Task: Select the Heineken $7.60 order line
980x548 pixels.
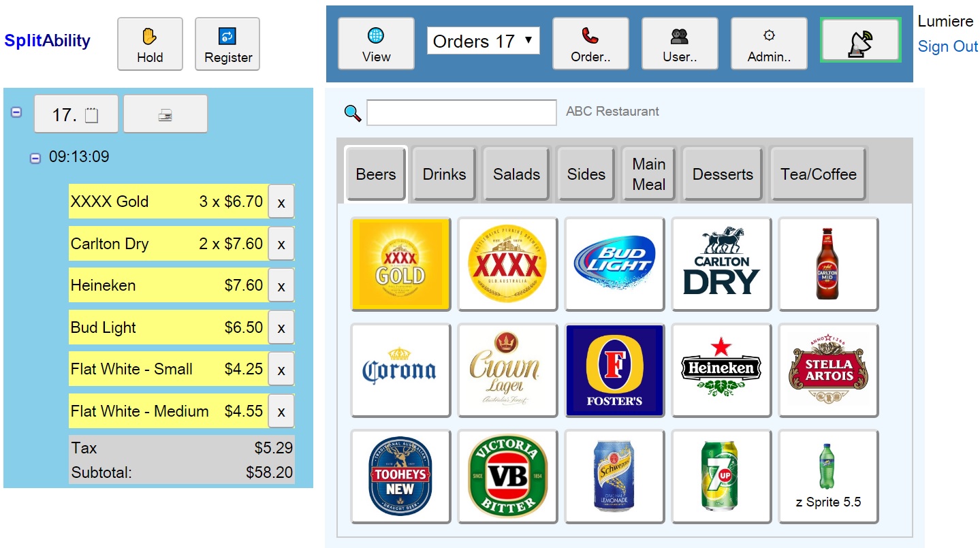Action: pos(168,285)
